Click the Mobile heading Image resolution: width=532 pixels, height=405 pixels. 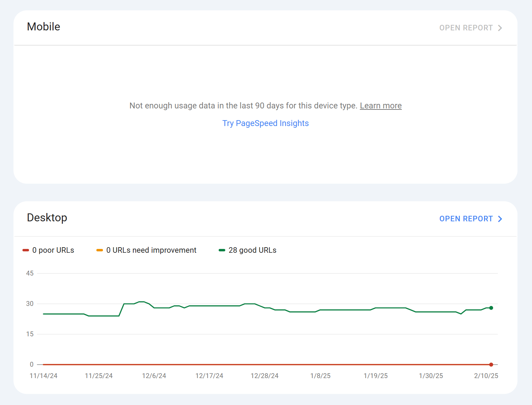point(44,27)
